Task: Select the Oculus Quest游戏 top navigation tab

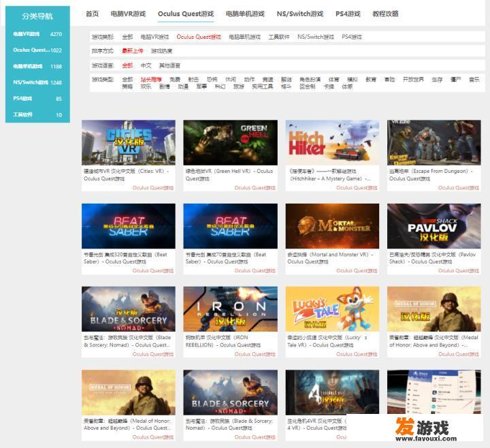Action: [186, 14]
